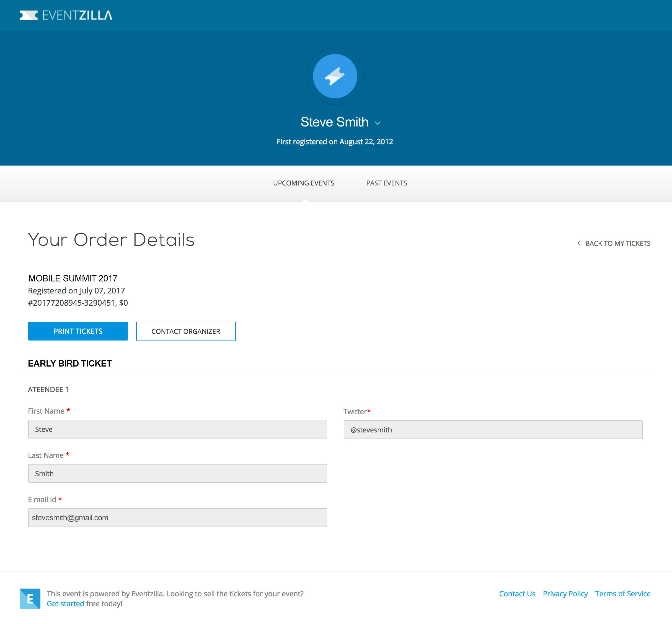Image resolution: width=672 pixels, height=624 pixels.
Task: Open the Terms of Service link
Action: click(622, 594)
